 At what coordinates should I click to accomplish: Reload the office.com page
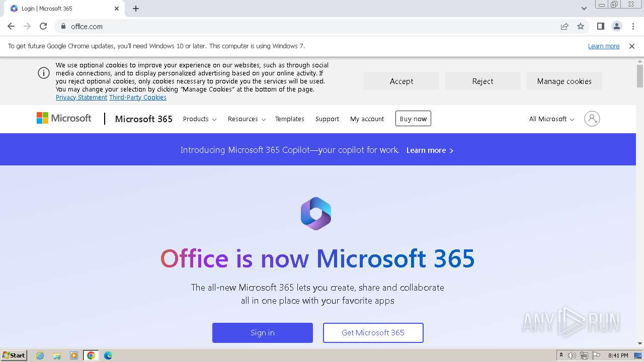(x=43, y=26)
